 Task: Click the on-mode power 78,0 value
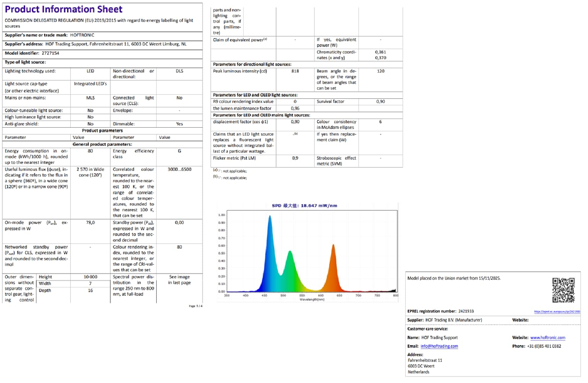tap(90, 223)
